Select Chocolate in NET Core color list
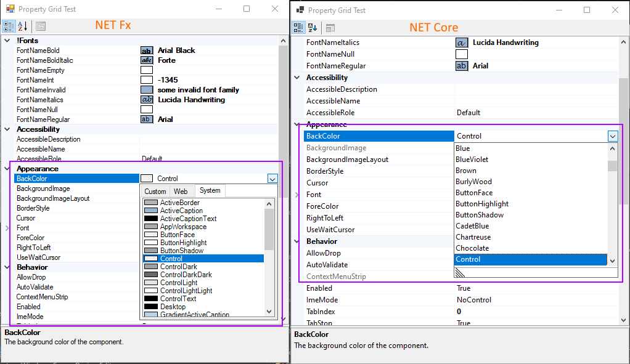The image size is (630, 364). (x=531, y=248)
